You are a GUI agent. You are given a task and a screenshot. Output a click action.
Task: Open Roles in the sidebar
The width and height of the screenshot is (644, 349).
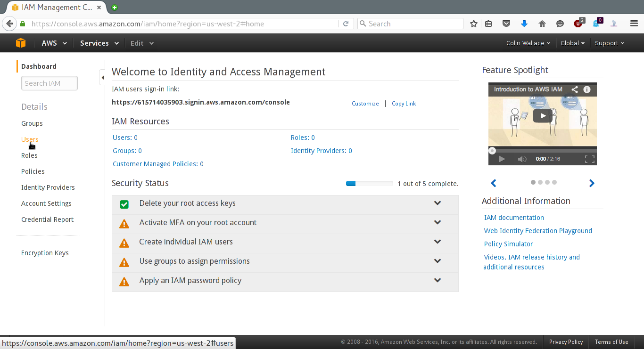[x=29, y=155]
